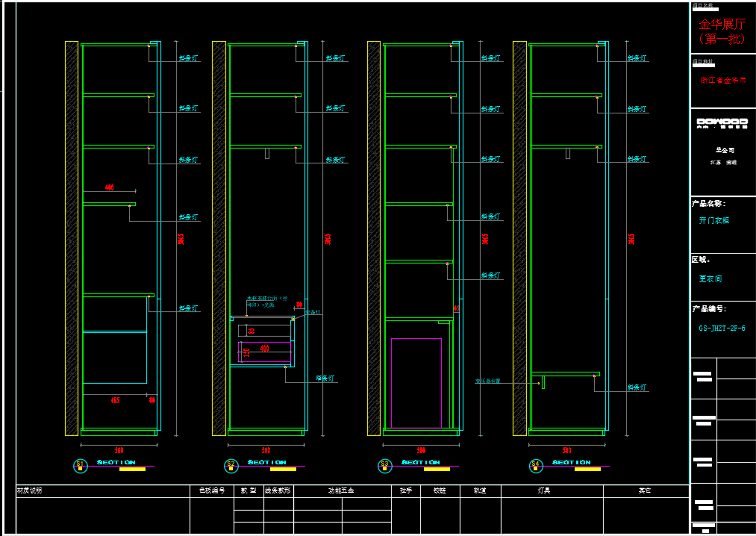Screen dimensions: 756x536
Task: Click the product name 开门衣柜
Action: coord(714,220)
